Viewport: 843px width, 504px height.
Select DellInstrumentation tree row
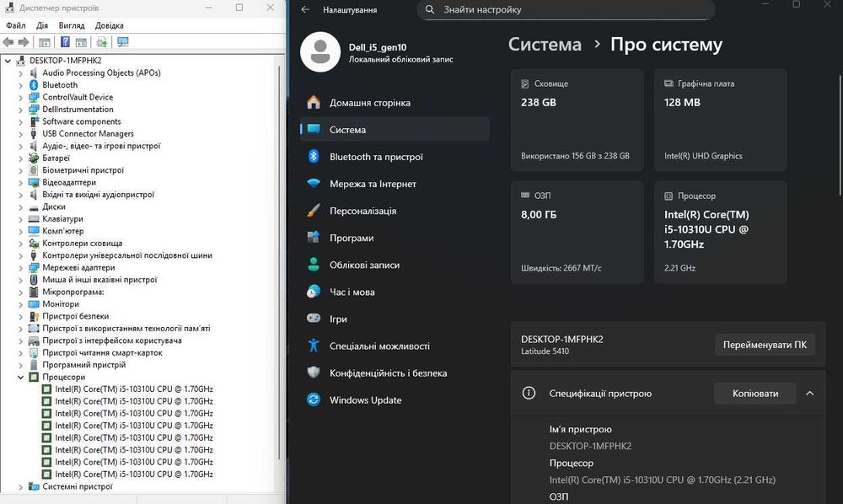tap(78, 110)
